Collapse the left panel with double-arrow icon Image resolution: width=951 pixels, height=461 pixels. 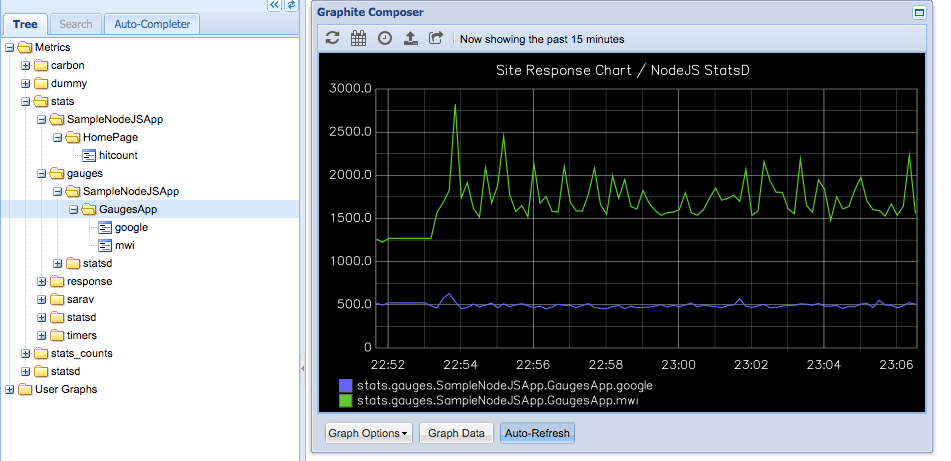point(275,5)
